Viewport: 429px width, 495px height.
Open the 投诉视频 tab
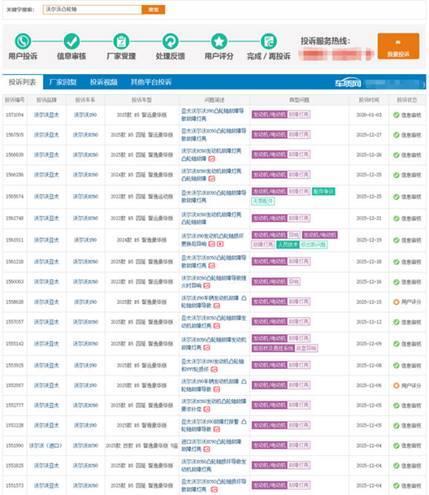point(104,82)
